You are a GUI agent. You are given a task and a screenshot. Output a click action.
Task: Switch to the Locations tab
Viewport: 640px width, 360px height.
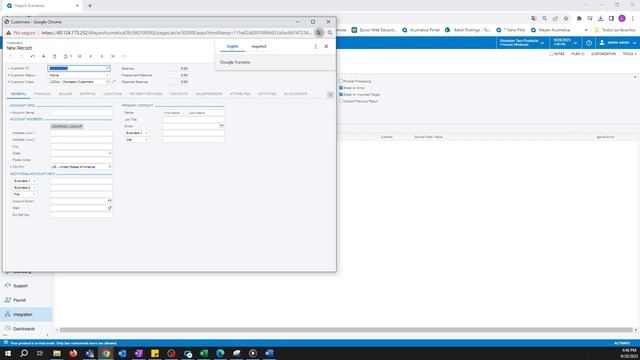[x=112, y=94]
